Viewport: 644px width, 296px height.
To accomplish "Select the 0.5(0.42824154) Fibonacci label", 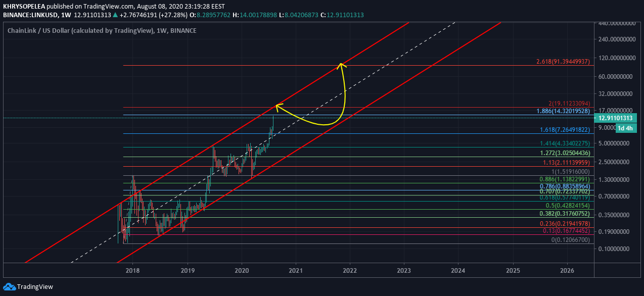I will point(568,206).
